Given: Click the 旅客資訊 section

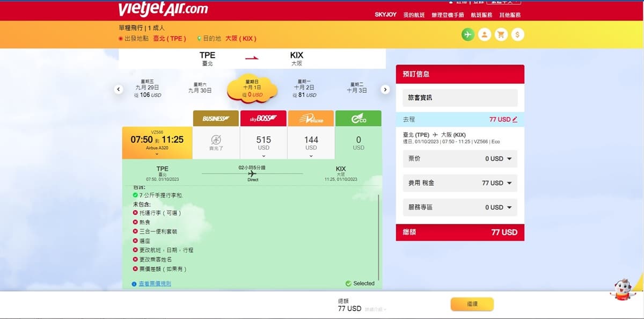Looking at the screenshot, I should click(x=460, y=98).
